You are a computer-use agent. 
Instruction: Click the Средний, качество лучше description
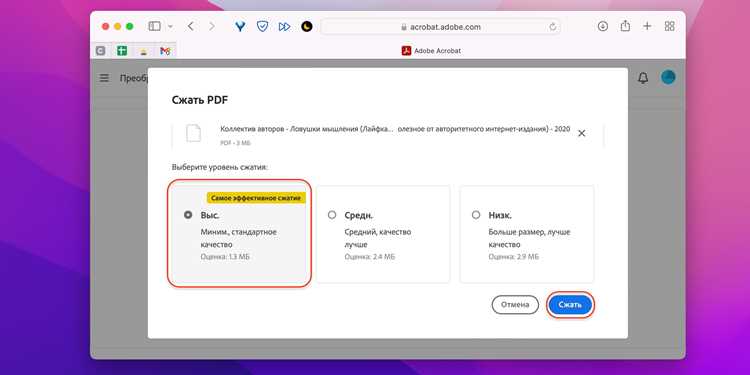tap(378, 238)
